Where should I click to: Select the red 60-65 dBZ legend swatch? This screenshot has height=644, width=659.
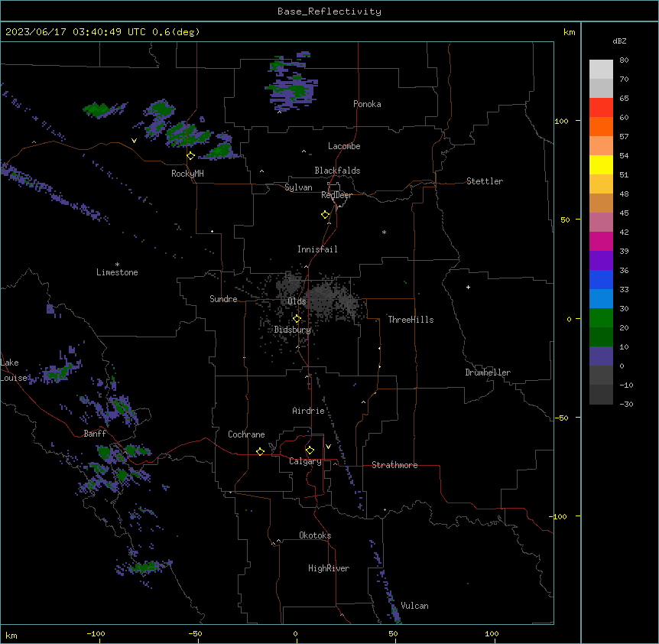[x=601, y=107]
